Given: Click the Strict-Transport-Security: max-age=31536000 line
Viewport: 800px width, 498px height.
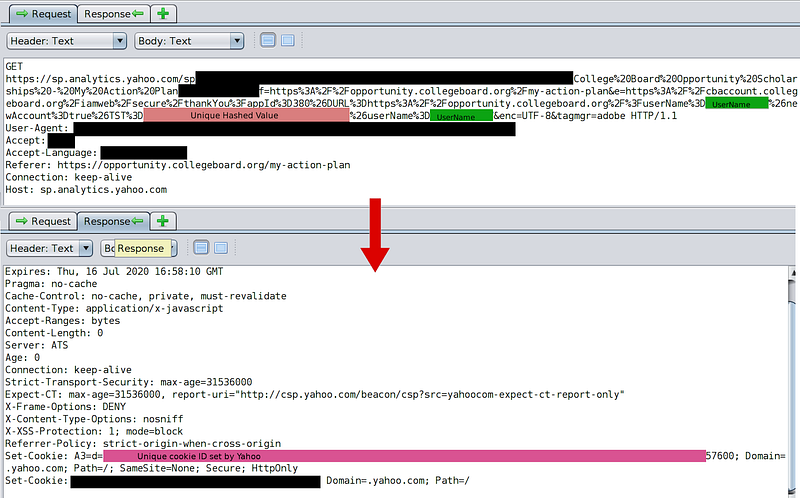Looking at the screenshot, I should click(129, 382).
